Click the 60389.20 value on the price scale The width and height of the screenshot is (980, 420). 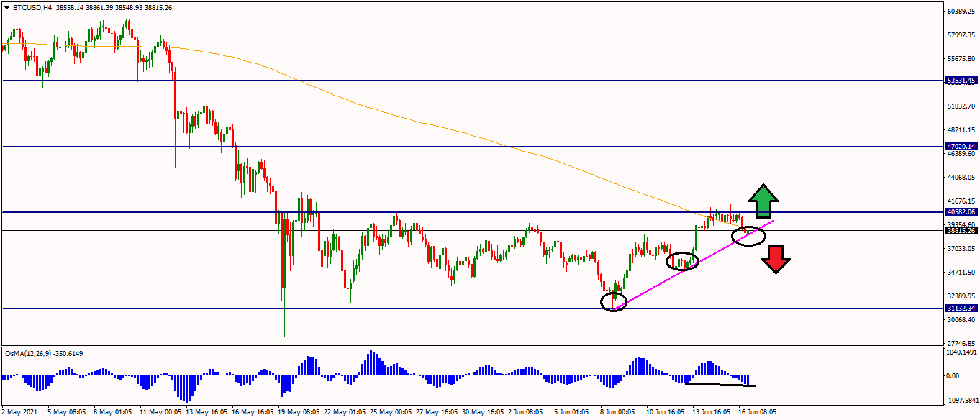pos(961,12)
